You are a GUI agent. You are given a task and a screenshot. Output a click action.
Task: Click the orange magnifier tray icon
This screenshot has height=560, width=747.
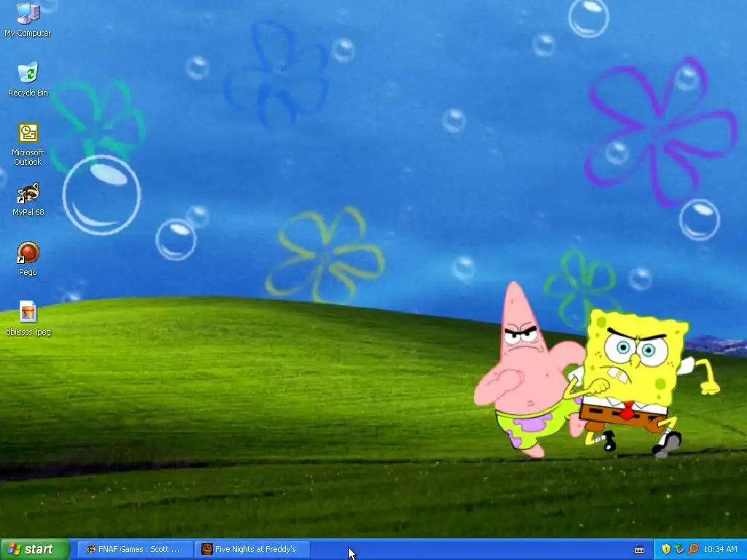693,549
